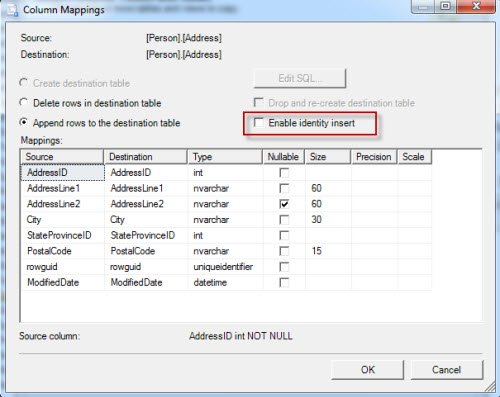Open the PostalCode destination cell dropdown

pos(146,251)
